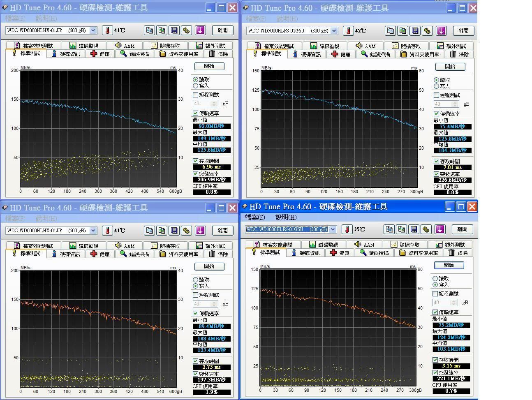Short-stroke gB stepper arrows in 300 GB read-test window
This screenshot has height=400, width=532.
[x=455, y=104]
